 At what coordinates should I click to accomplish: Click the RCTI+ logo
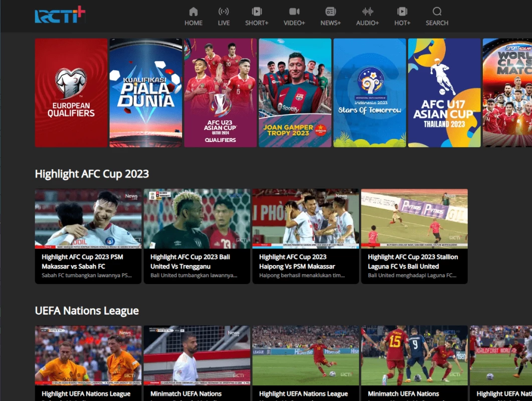(60, 15)
